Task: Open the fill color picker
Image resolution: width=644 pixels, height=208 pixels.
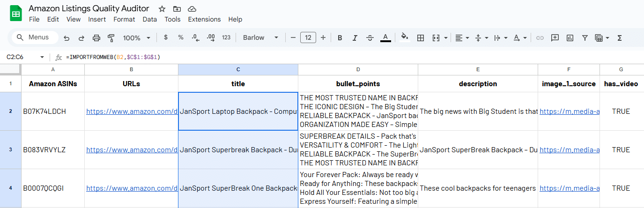Action: 405,38
